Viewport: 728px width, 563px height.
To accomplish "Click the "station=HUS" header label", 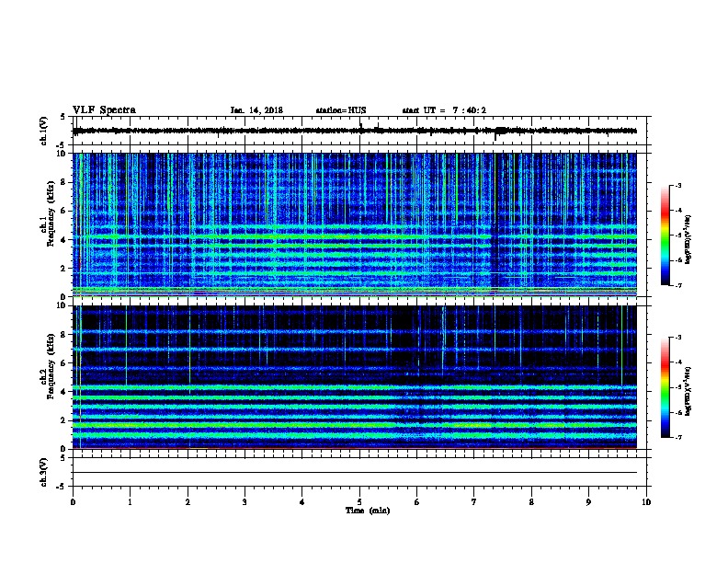I will pos(341,110).
